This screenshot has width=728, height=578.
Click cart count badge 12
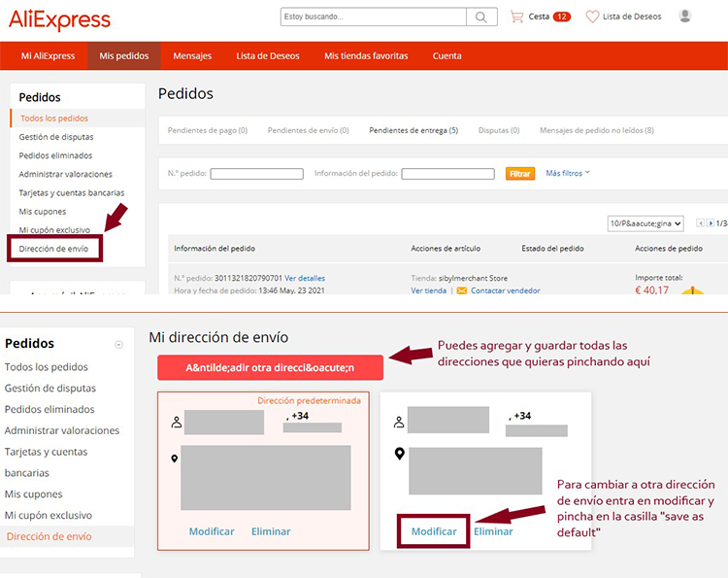coord(562,17)
